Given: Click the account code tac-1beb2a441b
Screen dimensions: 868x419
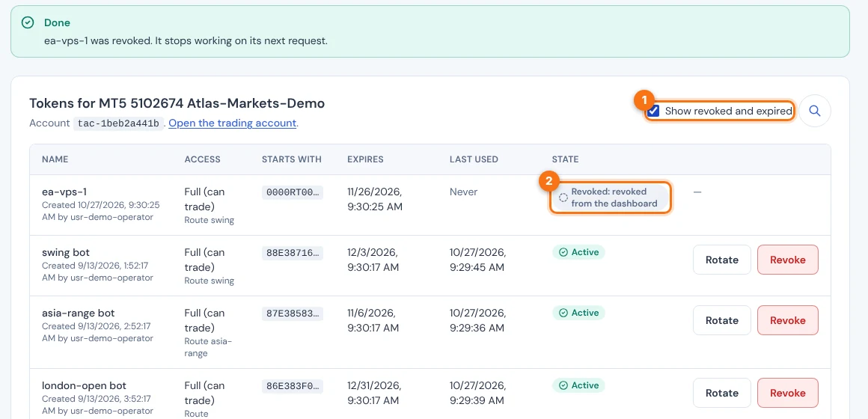Looking at the screenshot, I should tap(118, 123).
